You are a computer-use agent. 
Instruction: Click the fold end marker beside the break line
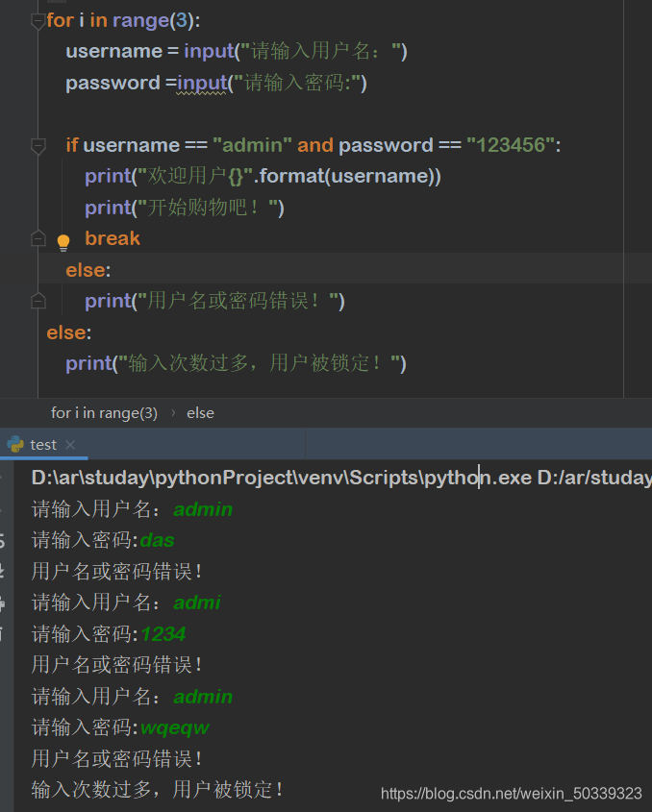pyautogui.click(x=38, y=238)
